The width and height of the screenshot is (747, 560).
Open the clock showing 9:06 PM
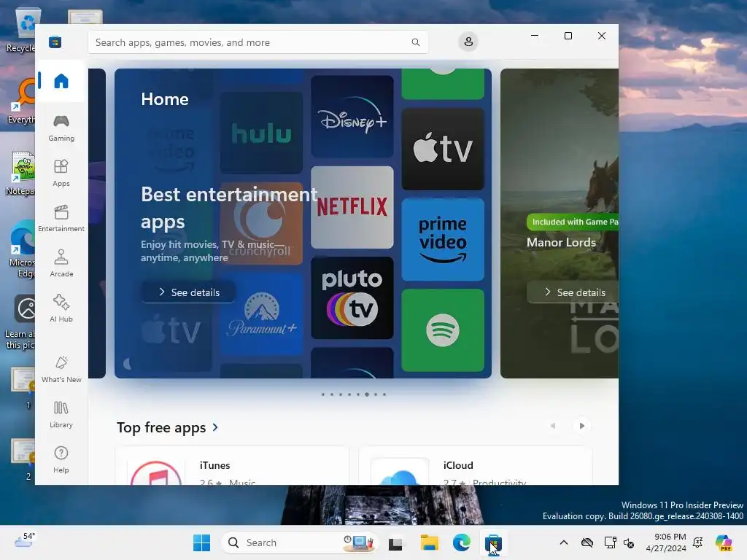click(666, 542)
